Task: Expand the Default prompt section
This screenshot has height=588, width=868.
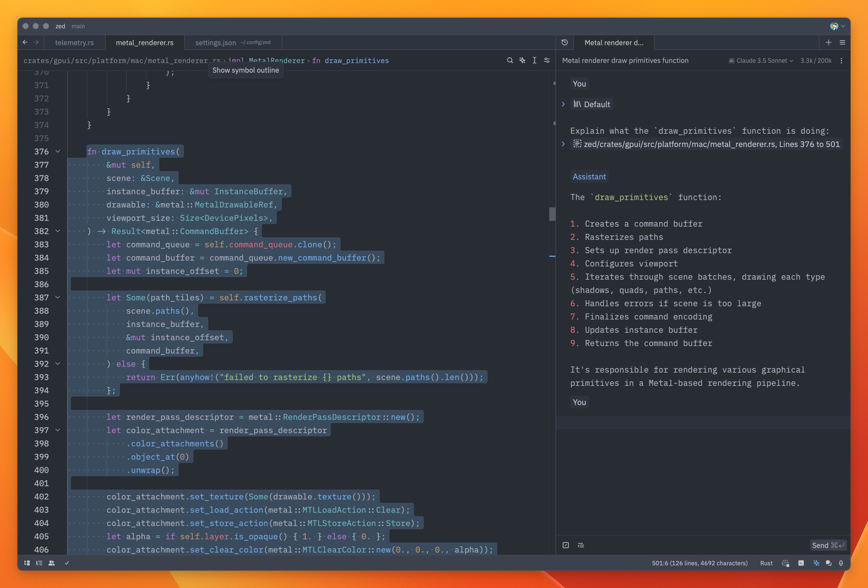Action: point(563,104)
